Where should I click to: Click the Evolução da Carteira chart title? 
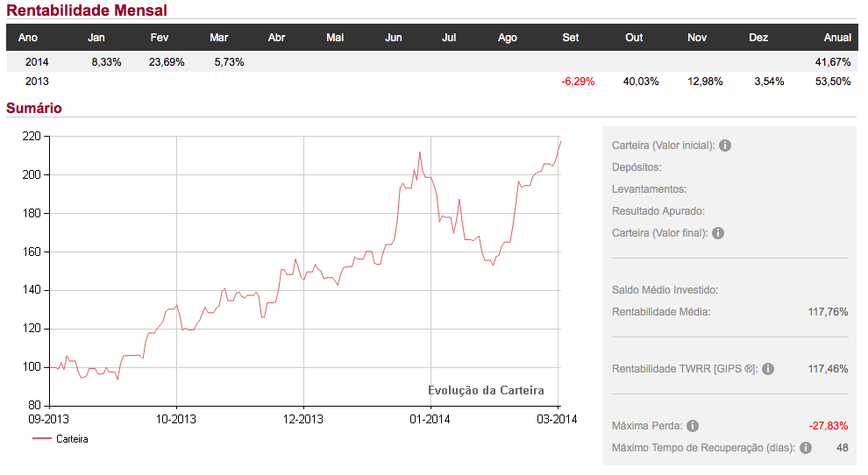coord(486,390)
